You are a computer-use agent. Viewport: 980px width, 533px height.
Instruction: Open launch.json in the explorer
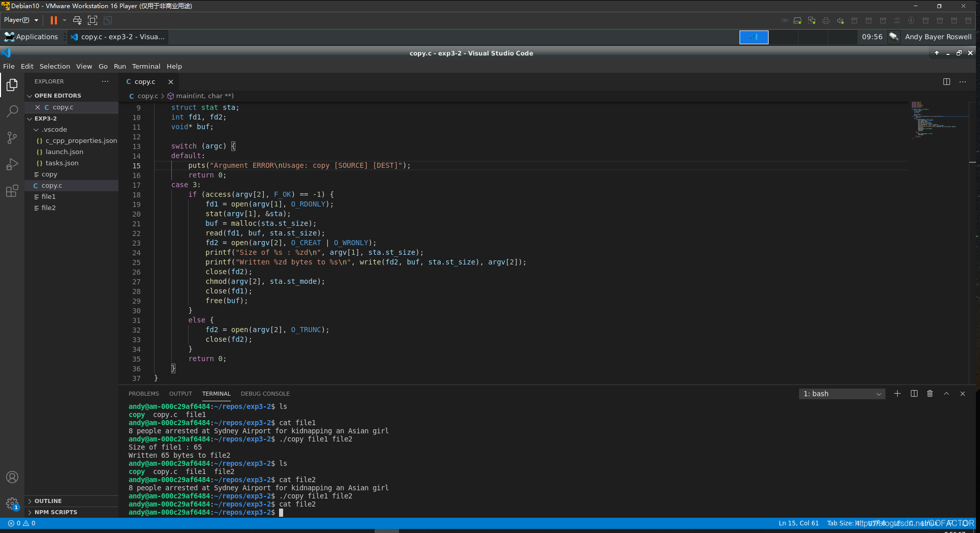64,152
